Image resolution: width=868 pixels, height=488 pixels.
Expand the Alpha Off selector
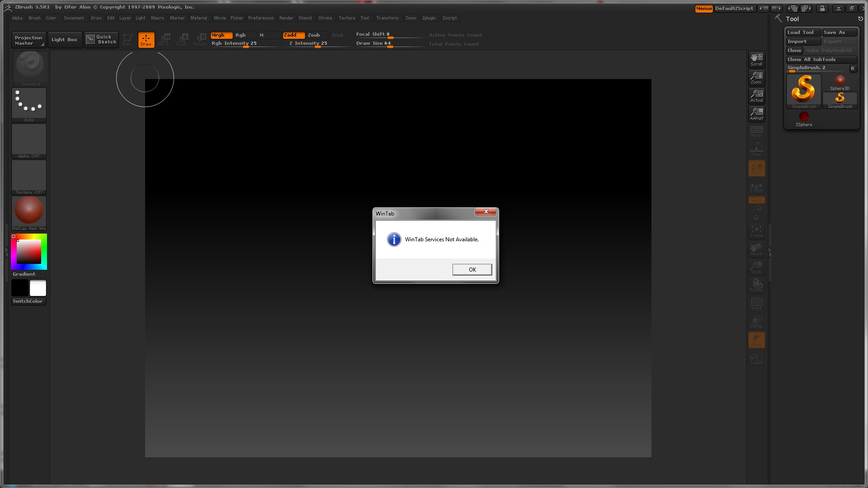[29, 141]
